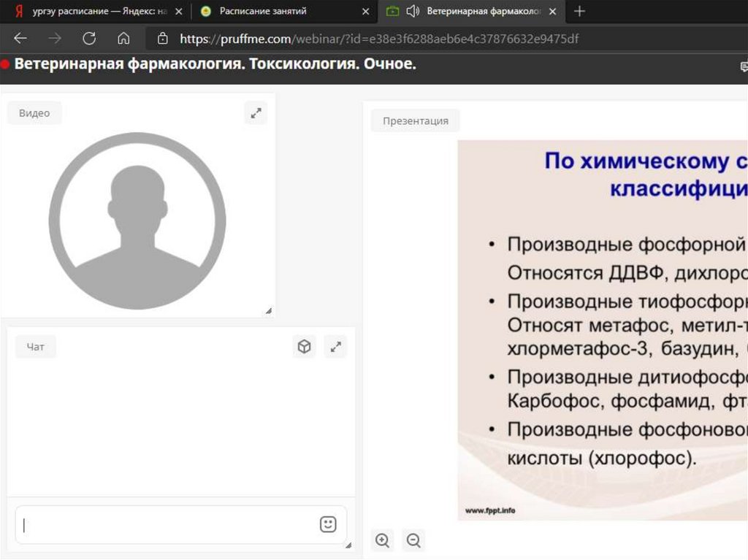Expand the Video panel to fullscreen

(x=256, y=113)
